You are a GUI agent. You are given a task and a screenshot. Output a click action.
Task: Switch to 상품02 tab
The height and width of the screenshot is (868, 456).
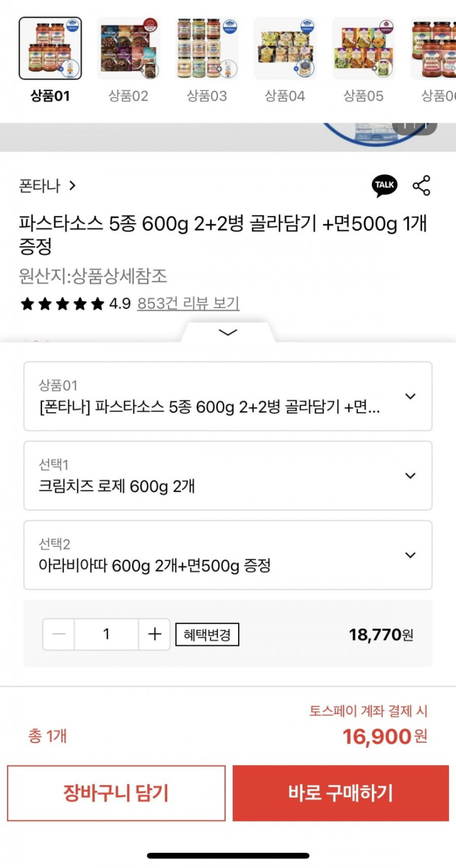point(128,49)
